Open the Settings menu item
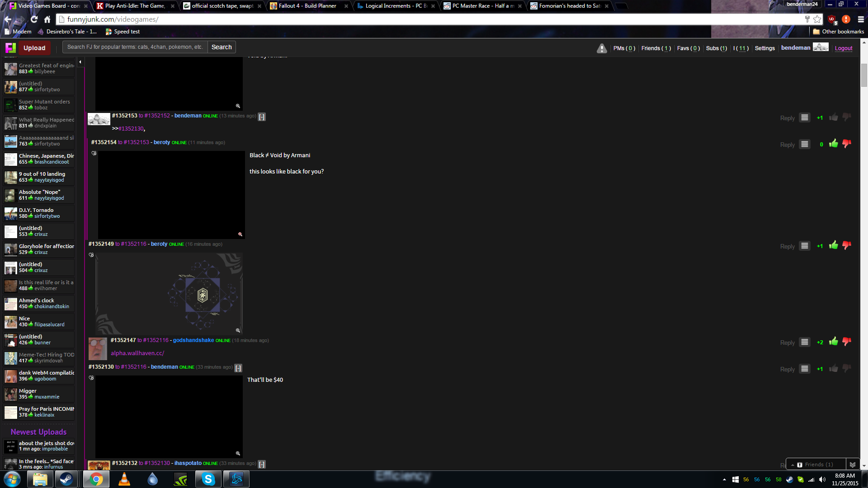Image resolution: width=868 pixels, height=488 pixels. point(764,48)
